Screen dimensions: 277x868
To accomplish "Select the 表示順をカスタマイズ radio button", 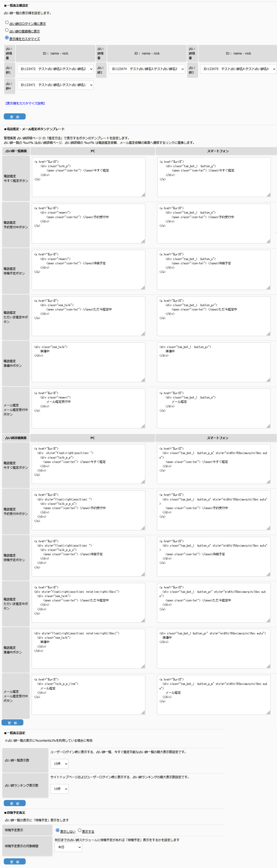I will pos(7,38).
